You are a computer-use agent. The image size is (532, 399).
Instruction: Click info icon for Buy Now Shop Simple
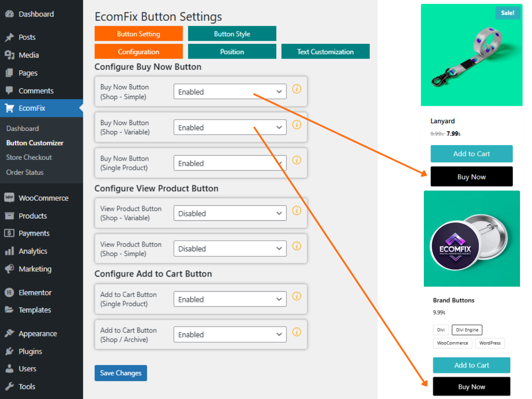tap(297, 89)
